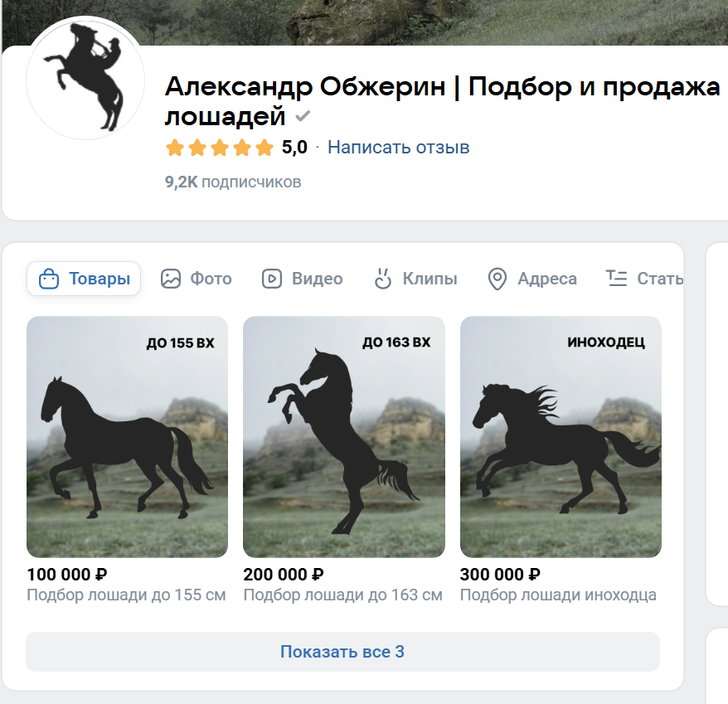Viewport: 728px width, 704px height.
Task: Click the play icon next to Видео
Action: pos(272,279)
